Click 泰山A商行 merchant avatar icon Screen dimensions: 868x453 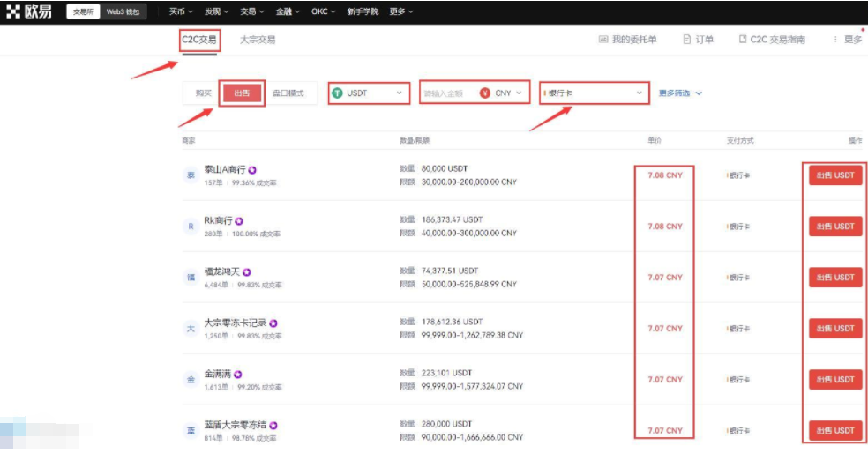191,175
